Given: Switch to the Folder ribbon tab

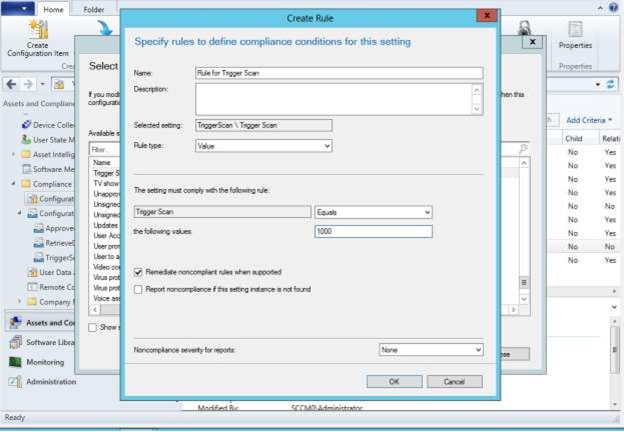Looking at the screenshot, I should tap(94, 9).
